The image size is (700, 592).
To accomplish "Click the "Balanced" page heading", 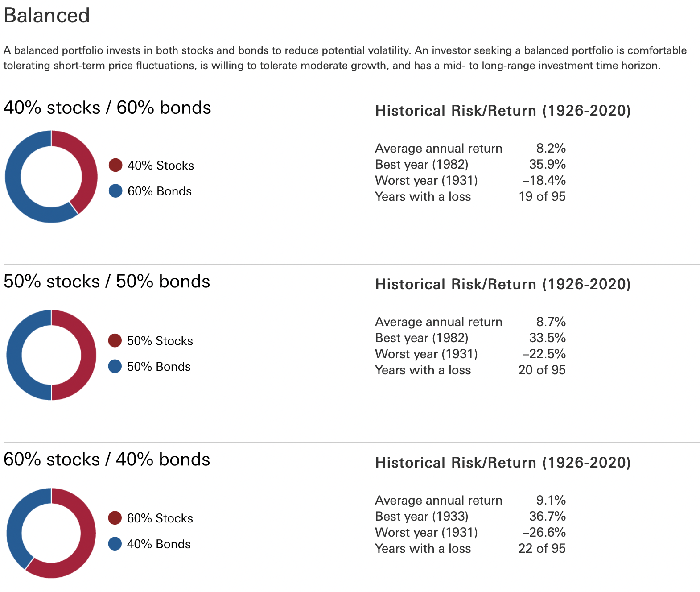I will [47, 16].
